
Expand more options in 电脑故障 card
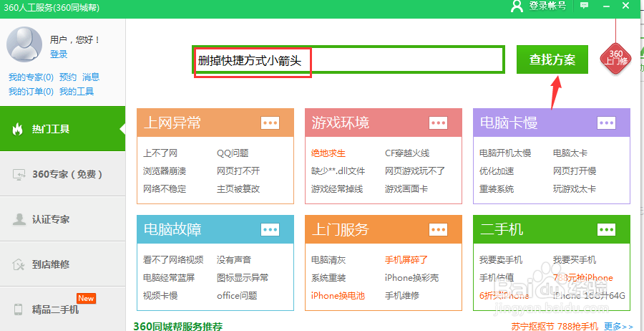[270, 229]
